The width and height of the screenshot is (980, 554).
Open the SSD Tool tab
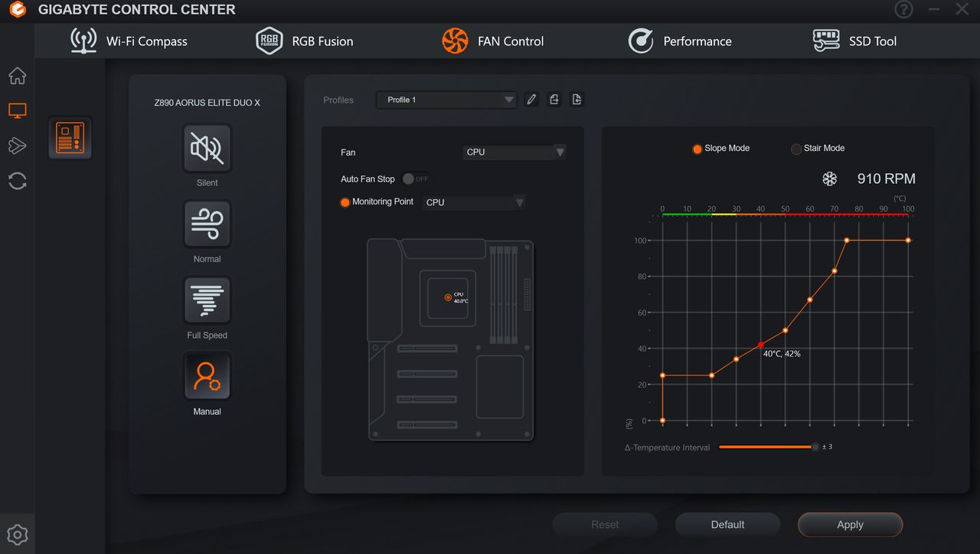point(855,41)
